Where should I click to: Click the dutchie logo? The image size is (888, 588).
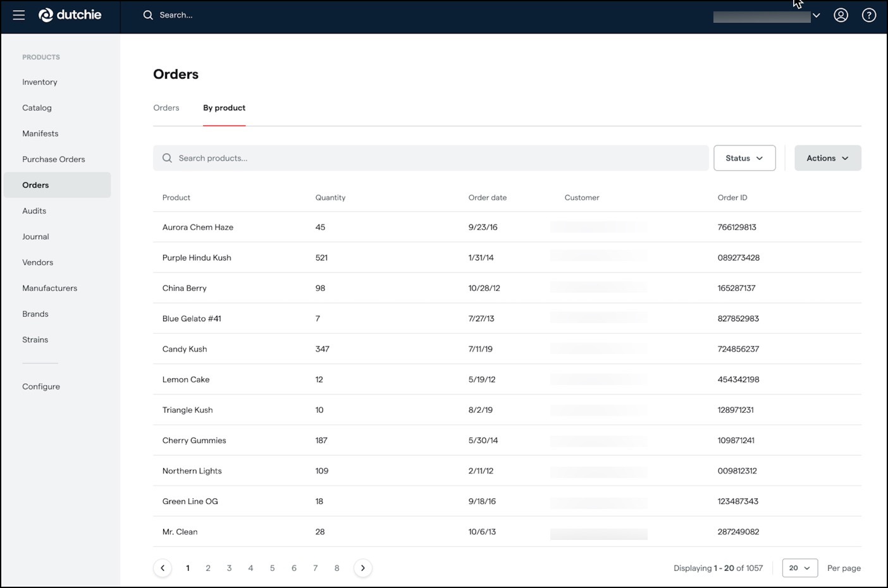pyautogui.click(x=70, y=15)
